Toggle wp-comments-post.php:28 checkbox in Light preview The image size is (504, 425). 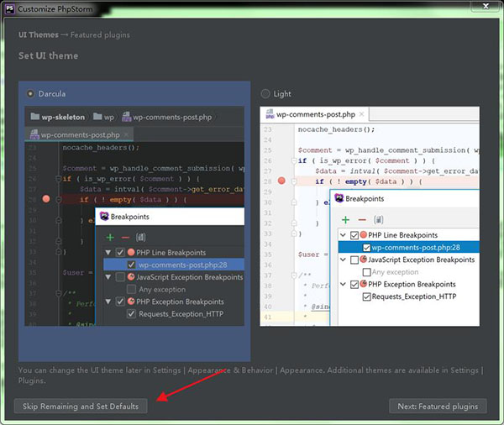pos(366,248)
